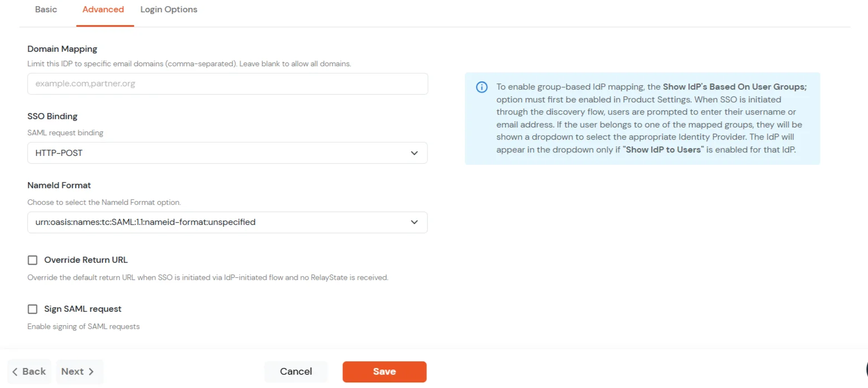Screen dimensions: 868x388
Task: Click the NameId Format heading label
Action: click(x=59, y=185)
